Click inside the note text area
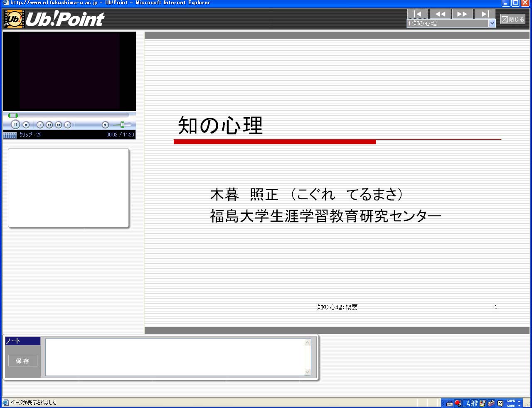532x408 pixels. point(175,357)
